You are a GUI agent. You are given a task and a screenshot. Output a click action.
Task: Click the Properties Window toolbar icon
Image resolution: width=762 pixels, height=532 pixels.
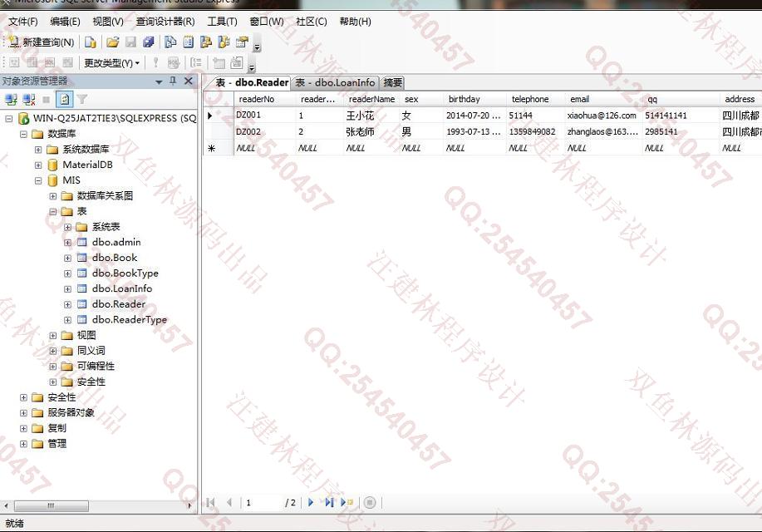point(242,42)
